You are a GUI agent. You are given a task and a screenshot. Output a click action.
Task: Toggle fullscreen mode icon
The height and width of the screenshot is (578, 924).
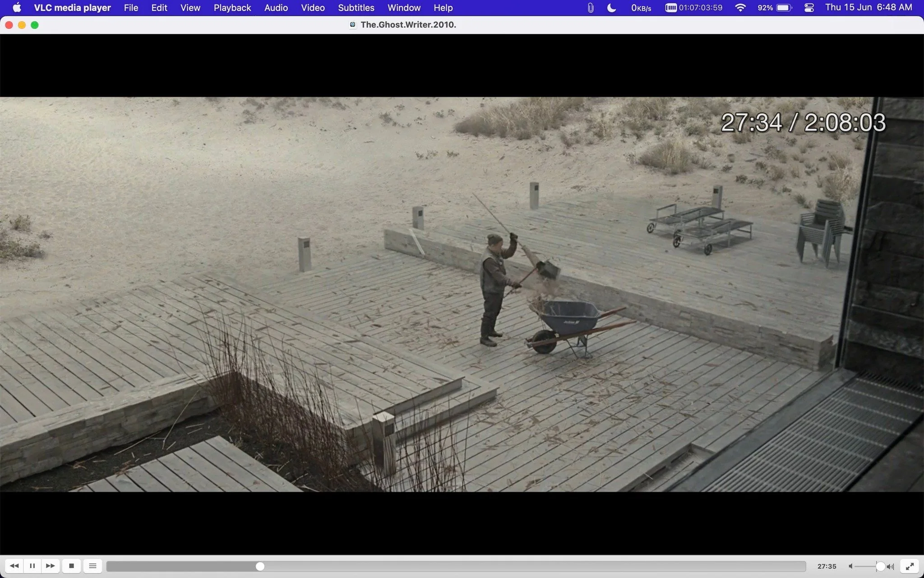tap(910, 566)
